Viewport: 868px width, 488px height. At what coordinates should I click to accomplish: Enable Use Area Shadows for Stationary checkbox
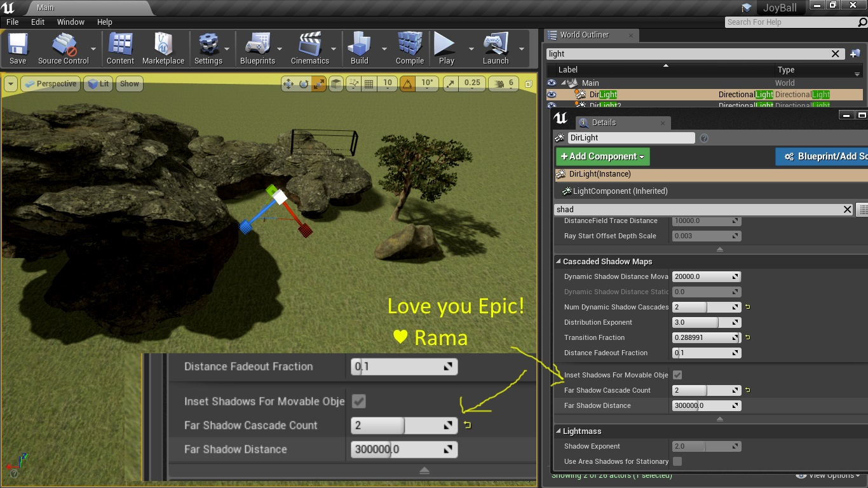coord(677,461)
